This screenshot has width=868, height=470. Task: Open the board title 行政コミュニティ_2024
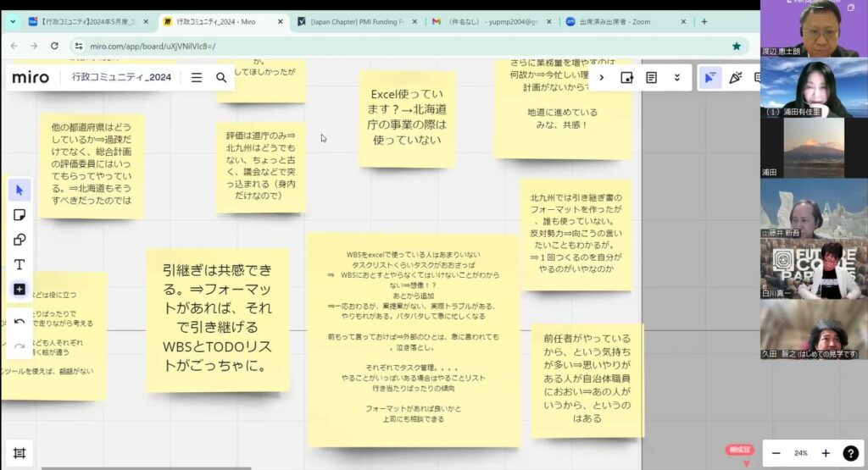tap(121, 77)
